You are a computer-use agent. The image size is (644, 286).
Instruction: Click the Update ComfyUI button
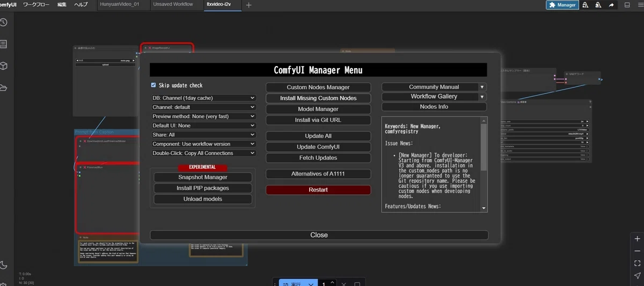point(318,147)
